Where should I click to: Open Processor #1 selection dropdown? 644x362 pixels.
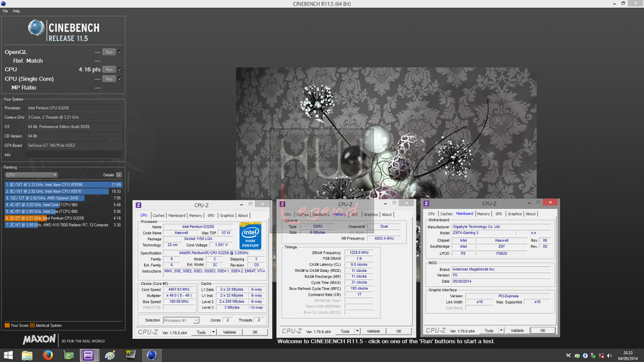(x=181, y=320)
